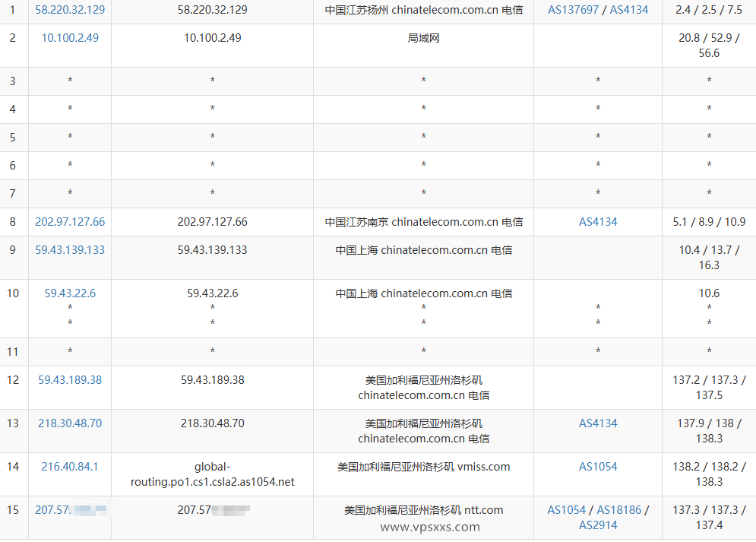Open the AS1054 link in hop 14
This screenshot has width=756, height=542.
point(598,467)
